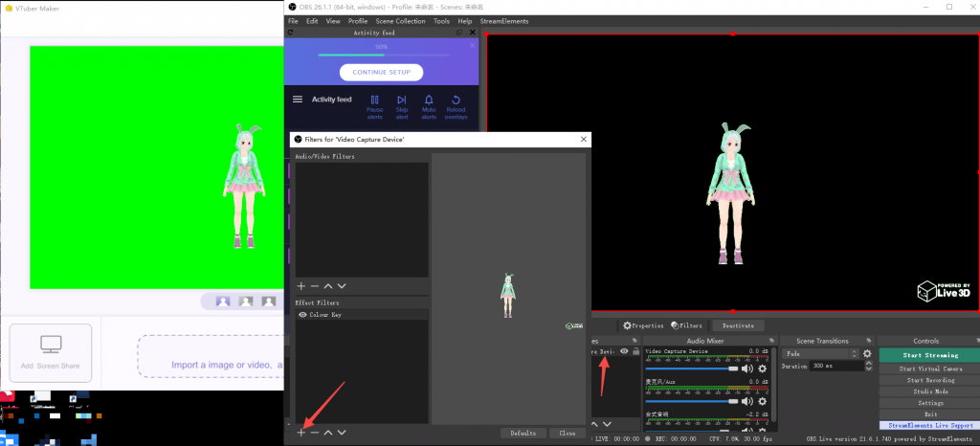980x446 pixels.
Task: Add a new effect filter
Action: (301, 433)
